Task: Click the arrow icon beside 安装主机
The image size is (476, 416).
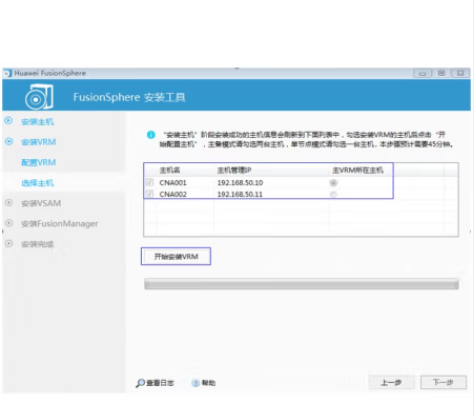Action: click(9, 121)
